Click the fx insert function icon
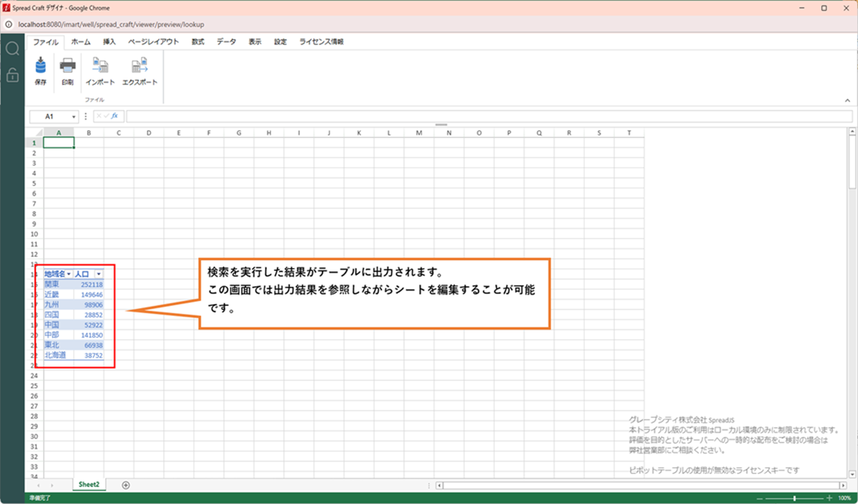Screen dimensions: 858x504 coord(115,116)
